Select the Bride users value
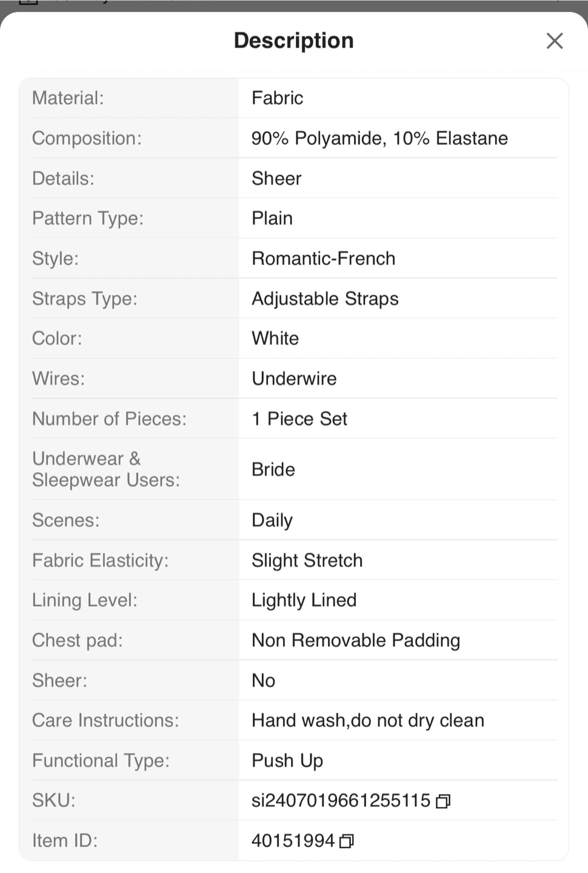 pyautogui.click(x=273, y=470)
